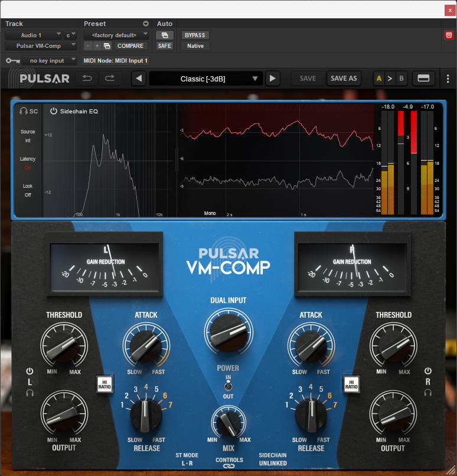This screenshot has width=457, height=476.
Task: Collapse the display panel via rectangle icon
Action: [x=423, y=79]
